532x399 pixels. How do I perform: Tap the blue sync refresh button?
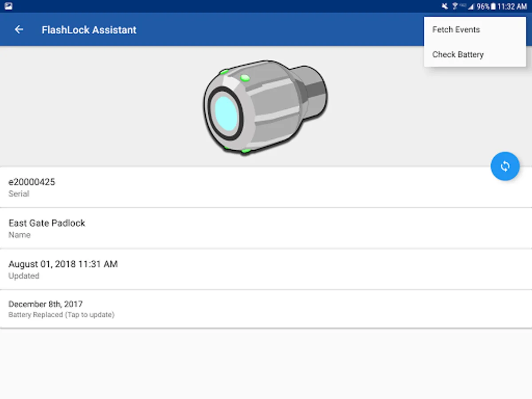pos(505,166)
